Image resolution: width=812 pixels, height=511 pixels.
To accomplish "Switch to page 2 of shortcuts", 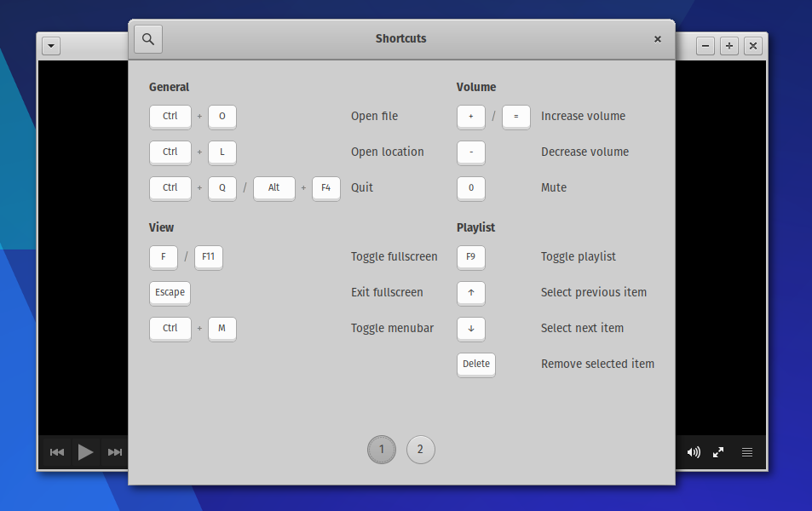I will pos(420,450).
